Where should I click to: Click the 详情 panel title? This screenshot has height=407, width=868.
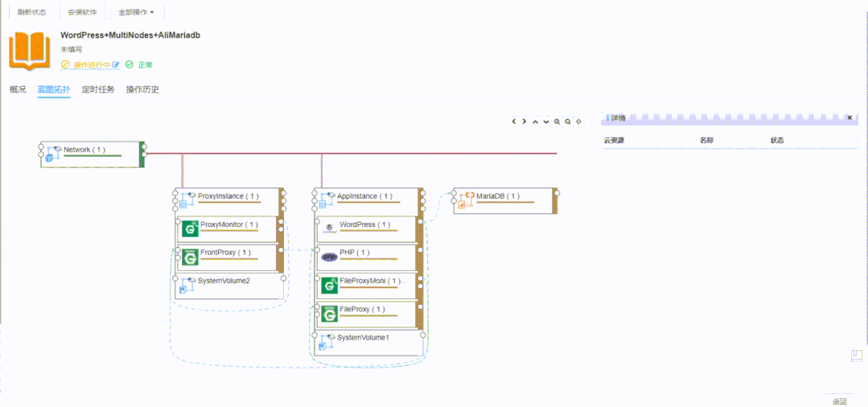(618, 117)
